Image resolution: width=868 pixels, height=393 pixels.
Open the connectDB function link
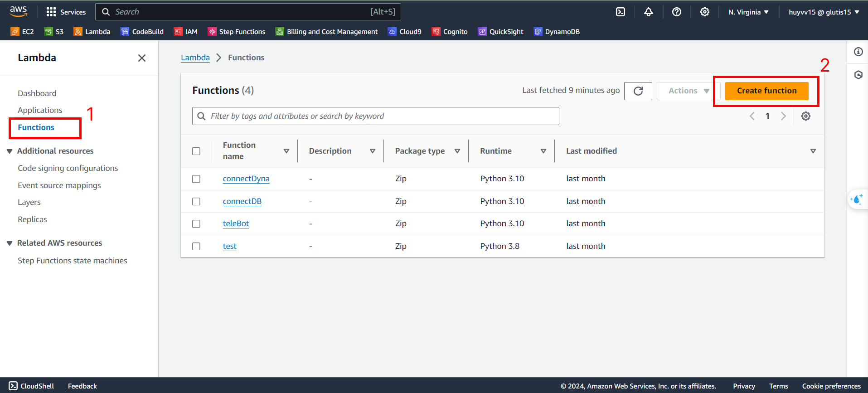(242, 201)
